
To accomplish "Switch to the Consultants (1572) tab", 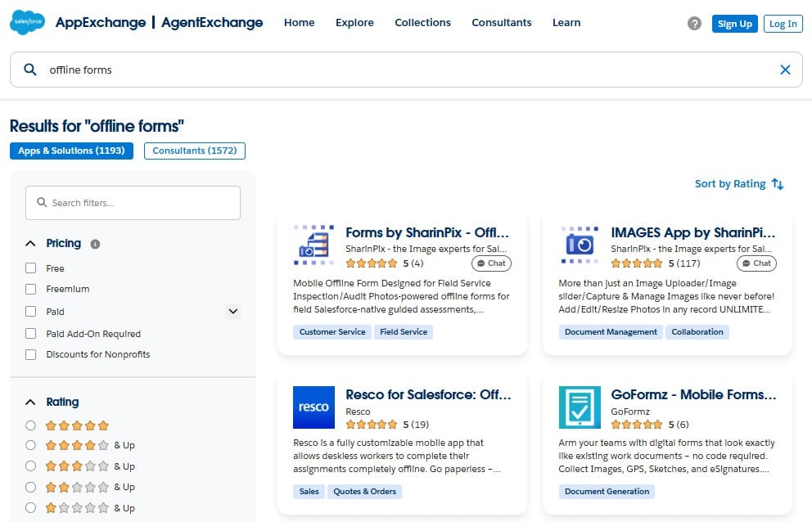I will click(x=194, y=151).
